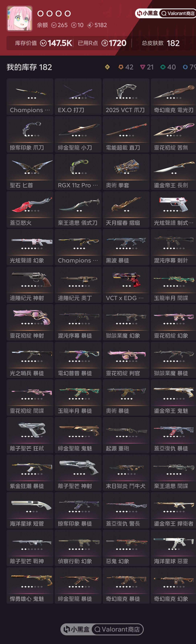This screenshot has height=644, width=196.
Task: Filter by orange tier showing 42
Action: pyautogui.click(x=126, y=67)
